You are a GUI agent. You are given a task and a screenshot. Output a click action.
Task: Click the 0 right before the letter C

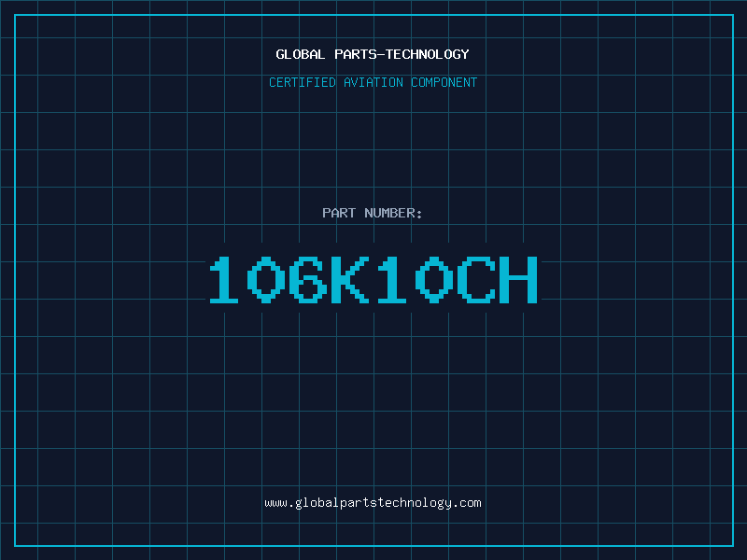point(435,280)
